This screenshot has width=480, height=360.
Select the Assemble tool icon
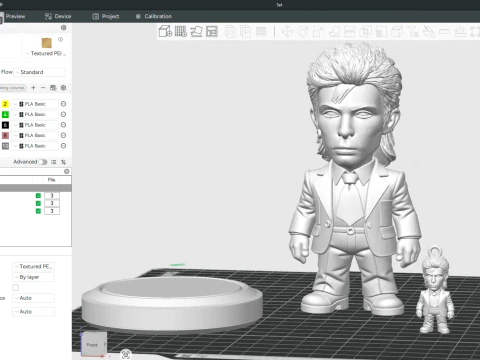coord(460,32)
